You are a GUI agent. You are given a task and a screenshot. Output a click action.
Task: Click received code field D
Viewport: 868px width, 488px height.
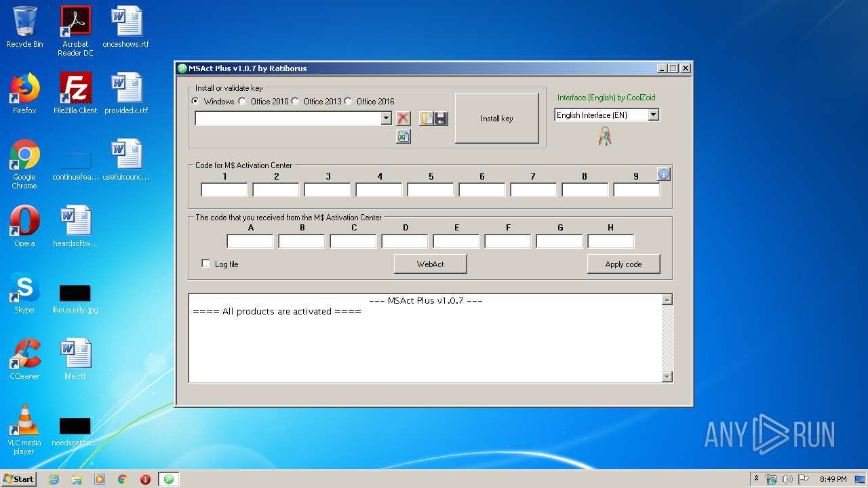405,241
